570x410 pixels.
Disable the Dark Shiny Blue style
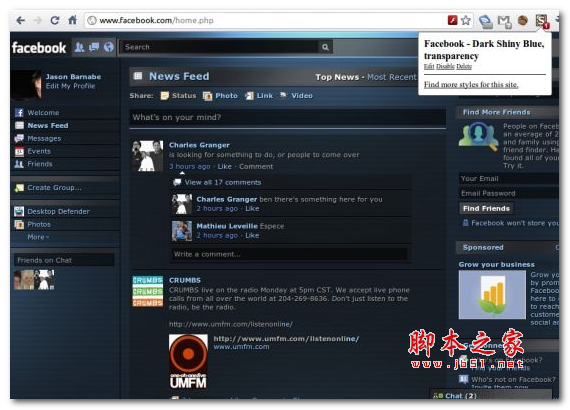tap(445, 67)
